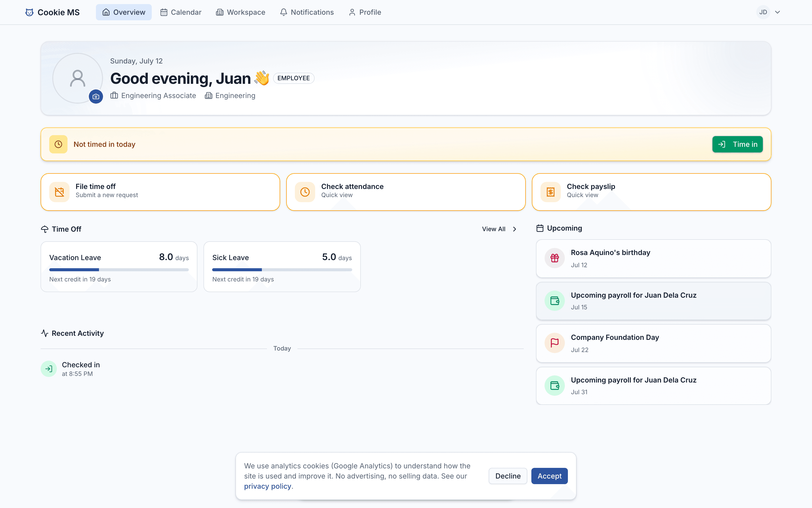Click the clock icon in Check attendance
812x508 pixels.
tap(305, 192)
